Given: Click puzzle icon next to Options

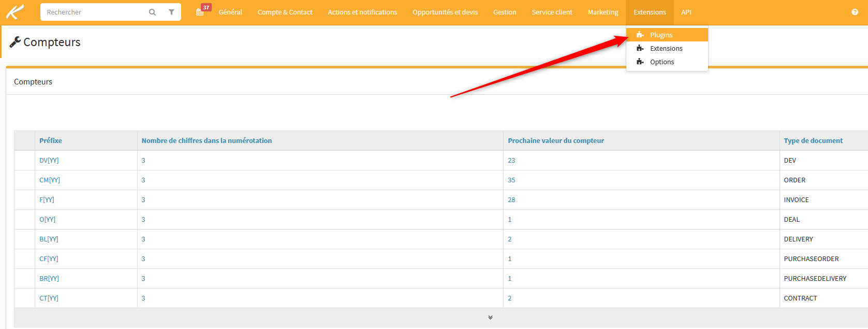Looking at the screenshot, I should click(x=640, y=62).
